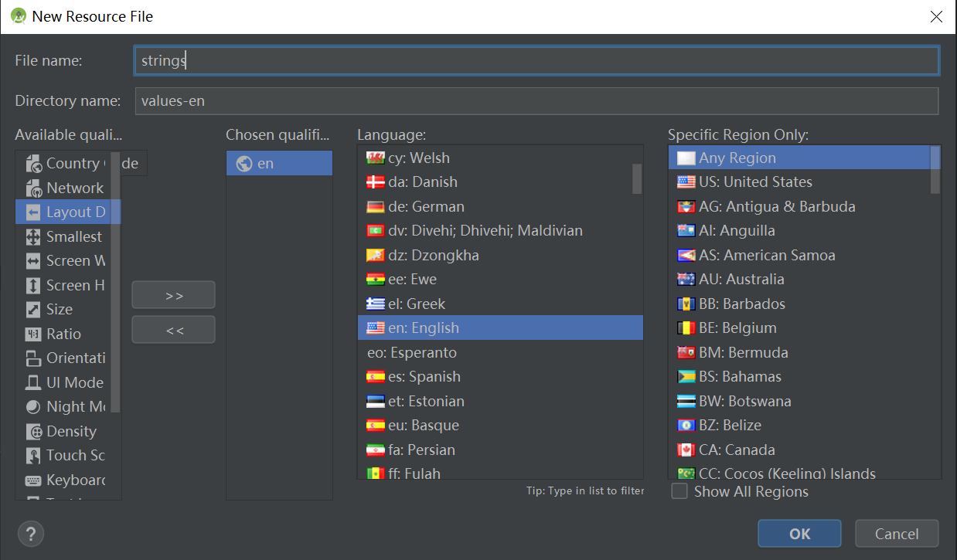The height and width of the screenshot is (560, 957).
Task: Click the Screen Height qualifier icon
Action: click(x=33, y=285)
